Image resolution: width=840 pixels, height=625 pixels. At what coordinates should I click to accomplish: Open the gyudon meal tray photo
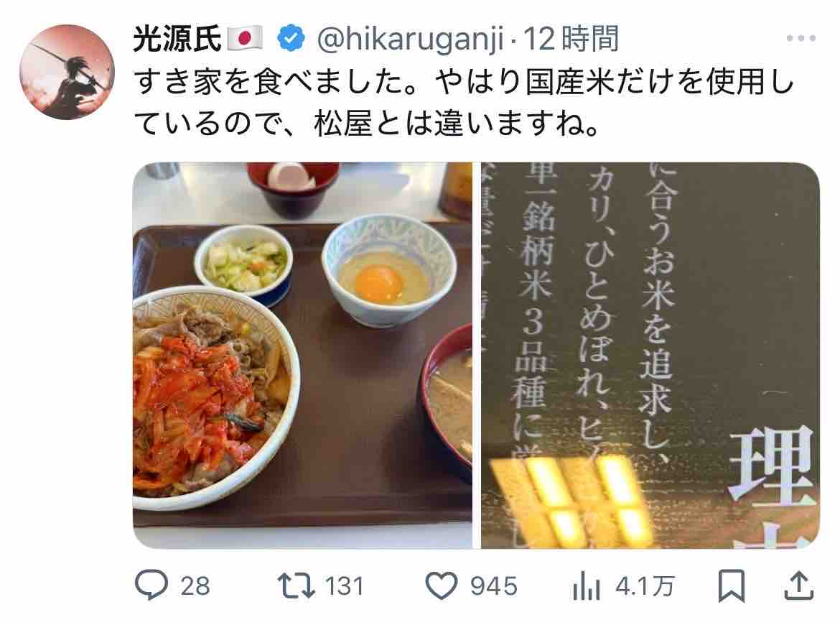click(303, 356)
